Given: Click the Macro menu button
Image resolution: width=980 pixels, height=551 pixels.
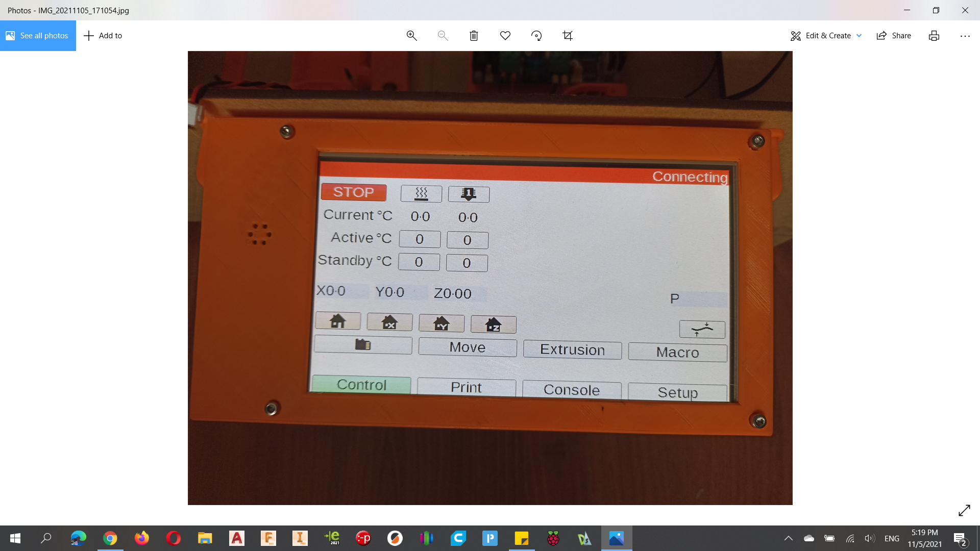Looking at the screenshot, I should pyautogui.click(x=676, y=350).
